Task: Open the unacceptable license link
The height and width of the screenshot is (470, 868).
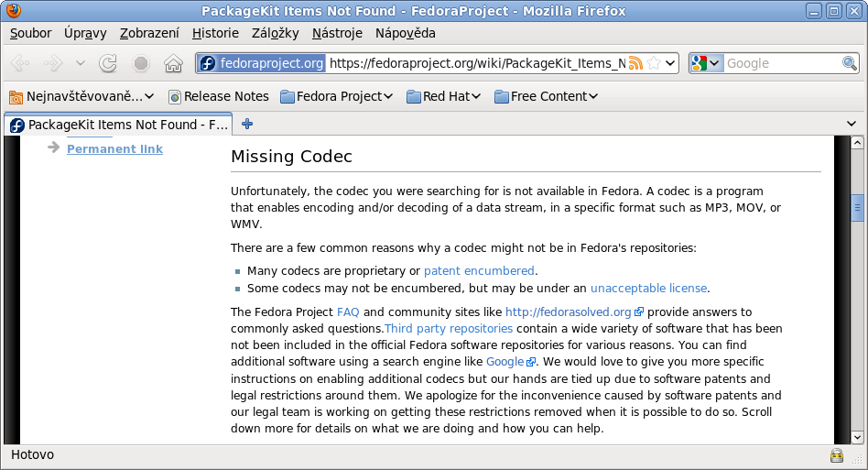Action: 649,288
